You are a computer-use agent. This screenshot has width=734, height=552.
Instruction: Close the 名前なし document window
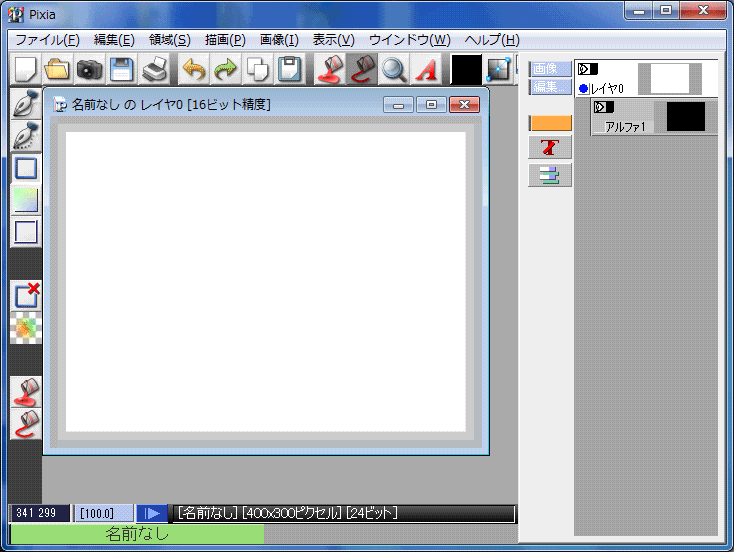coord(464,104)
